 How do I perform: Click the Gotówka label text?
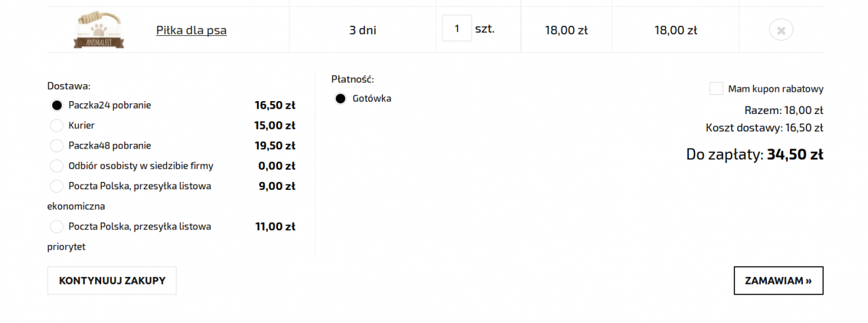pyautogui.click(x=372, y=99)
